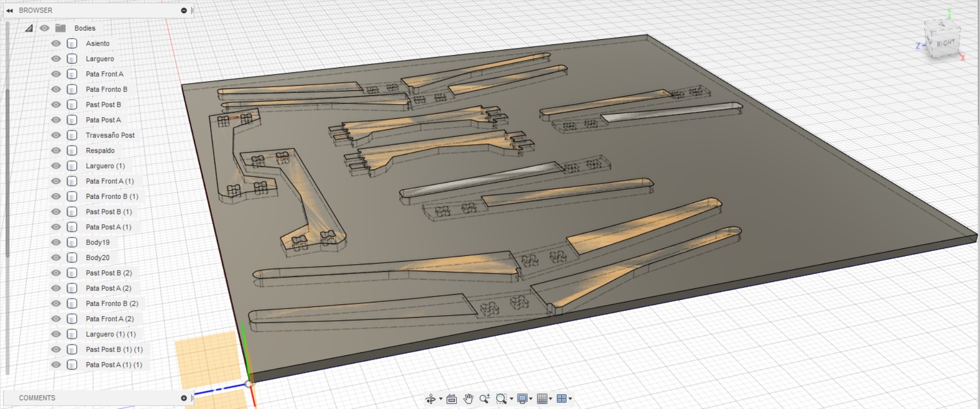Click the RIGHT face of the ViewCube
The height and width of the screenshot is (409, 980).
[945, 43]
